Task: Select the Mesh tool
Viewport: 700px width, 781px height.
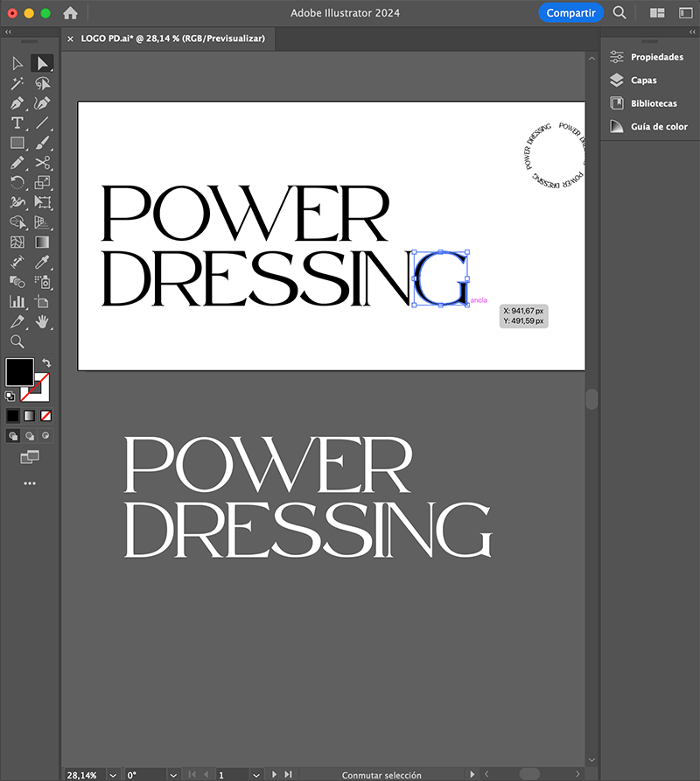Action: click(17, 242)
